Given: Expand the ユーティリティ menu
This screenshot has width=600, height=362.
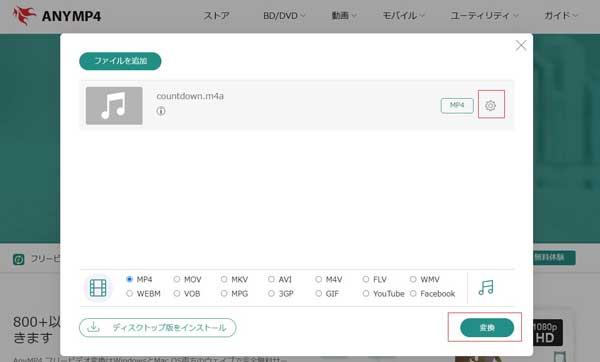Looking at the screenshot, I should pos(484,16).
